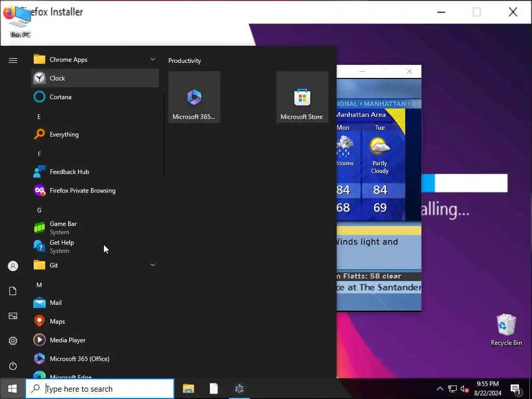532x399 pixels.
Task: Launch Firefox Private Browsing
Action: click(95, 190)
